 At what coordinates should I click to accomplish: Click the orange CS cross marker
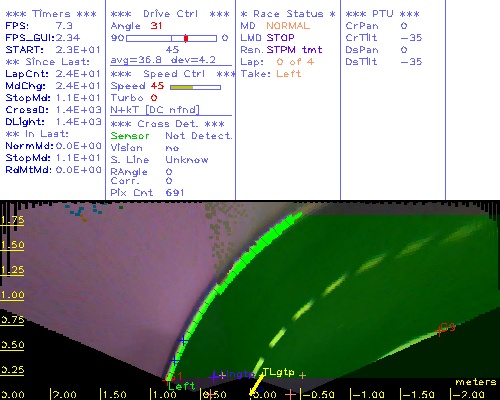439,331
